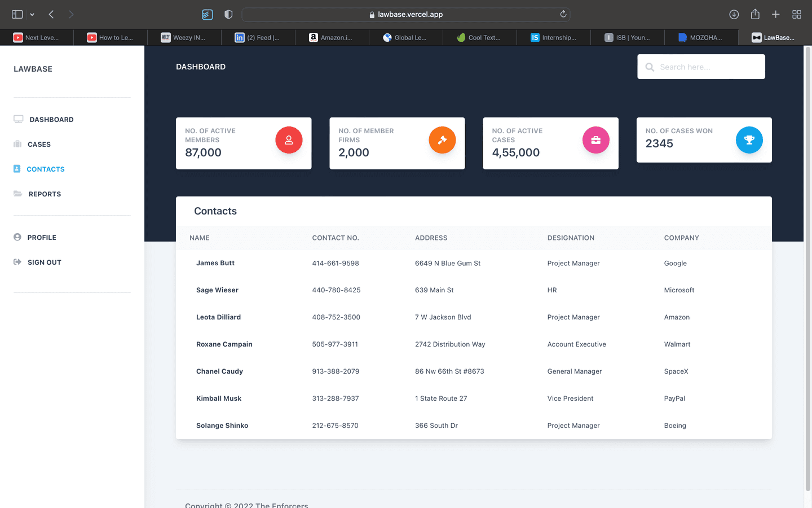This screenshot has width=812, height=508.
Task: Click the company SpaceX cell
Action: 676,371
